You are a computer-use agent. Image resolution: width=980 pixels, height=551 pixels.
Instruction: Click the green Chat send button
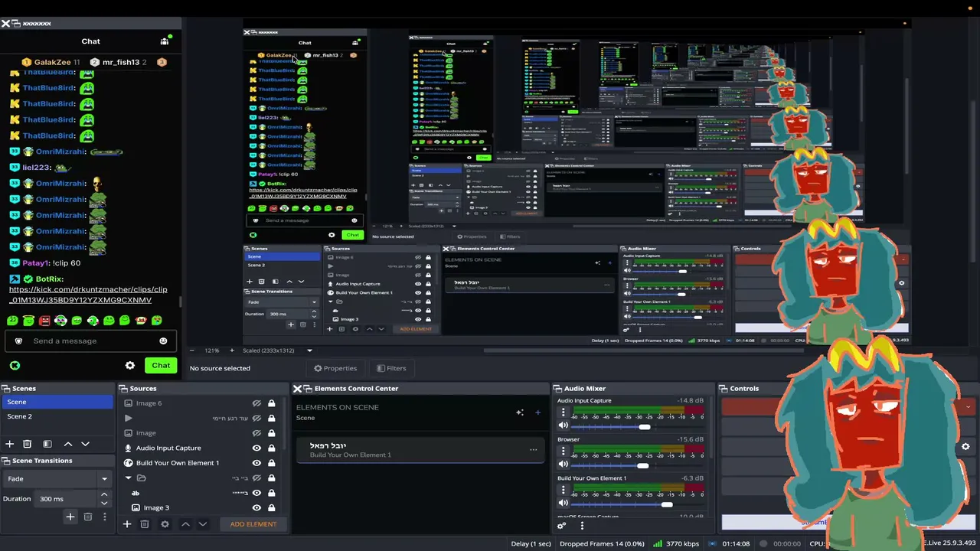tap(161, 366)
